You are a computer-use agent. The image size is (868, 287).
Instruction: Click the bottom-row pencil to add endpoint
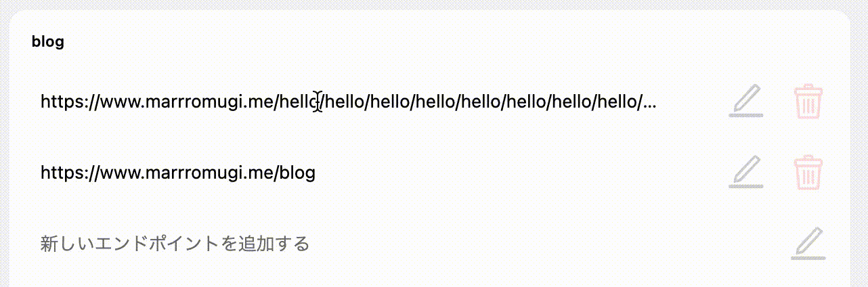pyautogui.click(x=808, y=244)
